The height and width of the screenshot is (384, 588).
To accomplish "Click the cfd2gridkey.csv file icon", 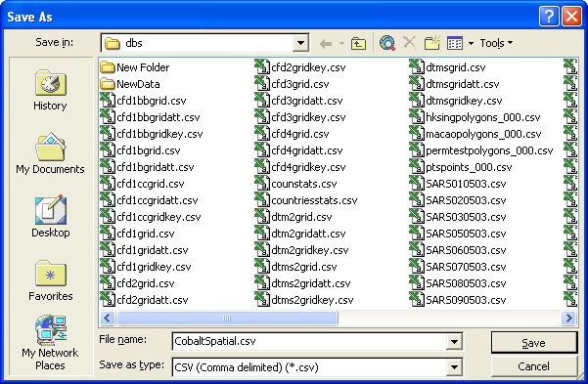I will (x=262, y=67).
